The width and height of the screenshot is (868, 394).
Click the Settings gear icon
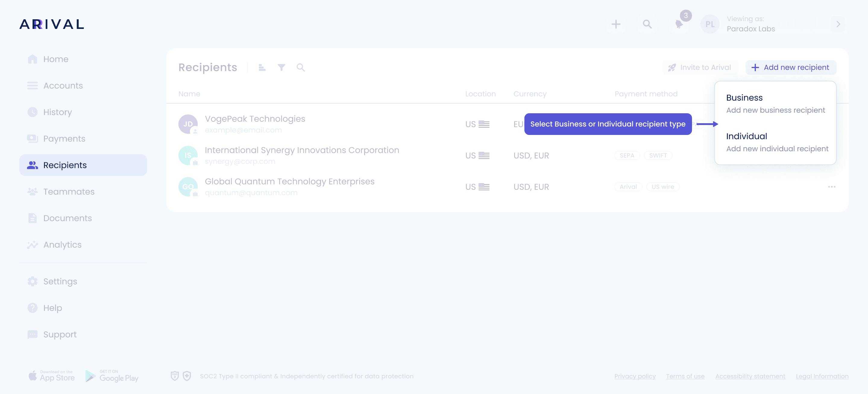[32, 282]
